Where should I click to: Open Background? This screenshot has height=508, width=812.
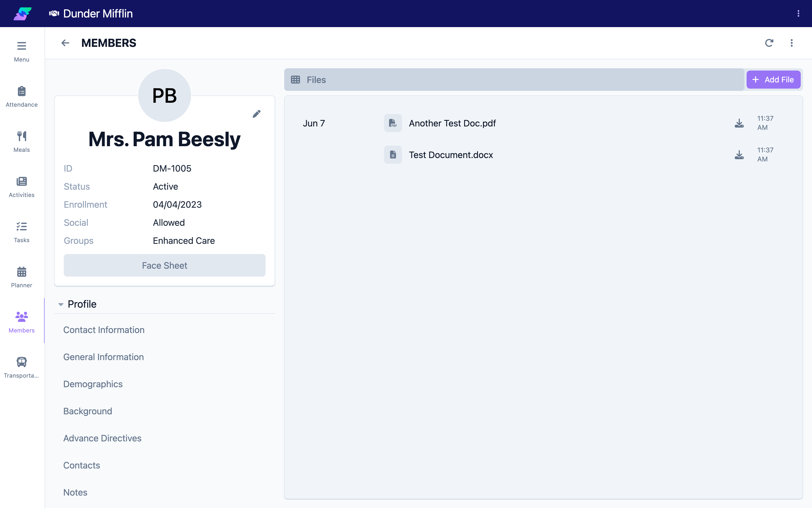click(x=88, y=411)
